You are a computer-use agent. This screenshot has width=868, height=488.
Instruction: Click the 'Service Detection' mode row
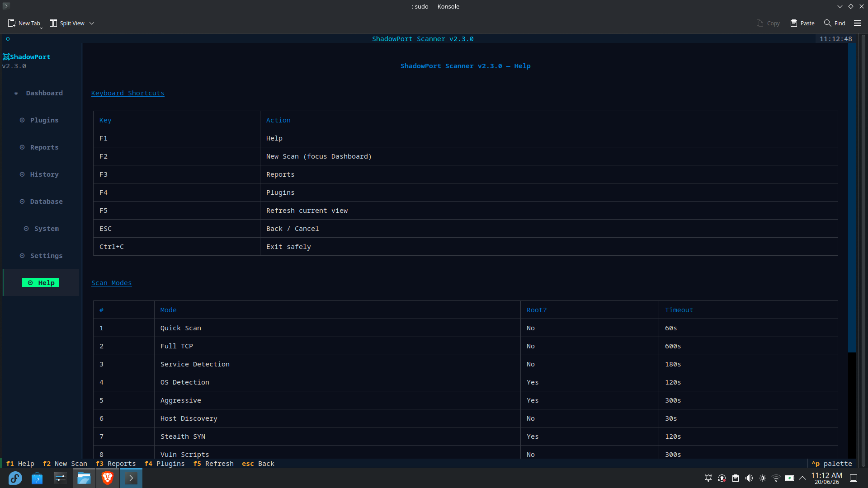[x=465, y=364]
